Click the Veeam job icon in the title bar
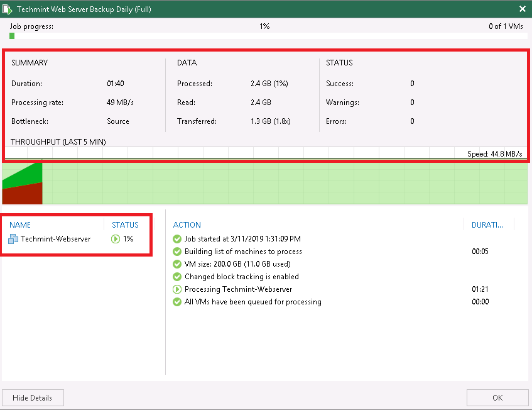Image resolution: width=532 pixels, height=410 pixels. (x=8, y=9)
